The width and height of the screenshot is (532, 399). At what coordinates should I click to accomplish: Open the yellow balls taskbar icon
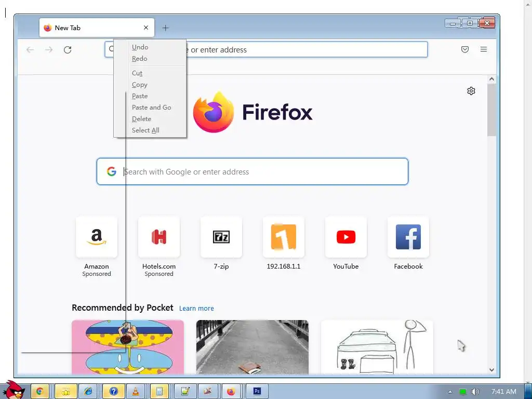point(66,392)
